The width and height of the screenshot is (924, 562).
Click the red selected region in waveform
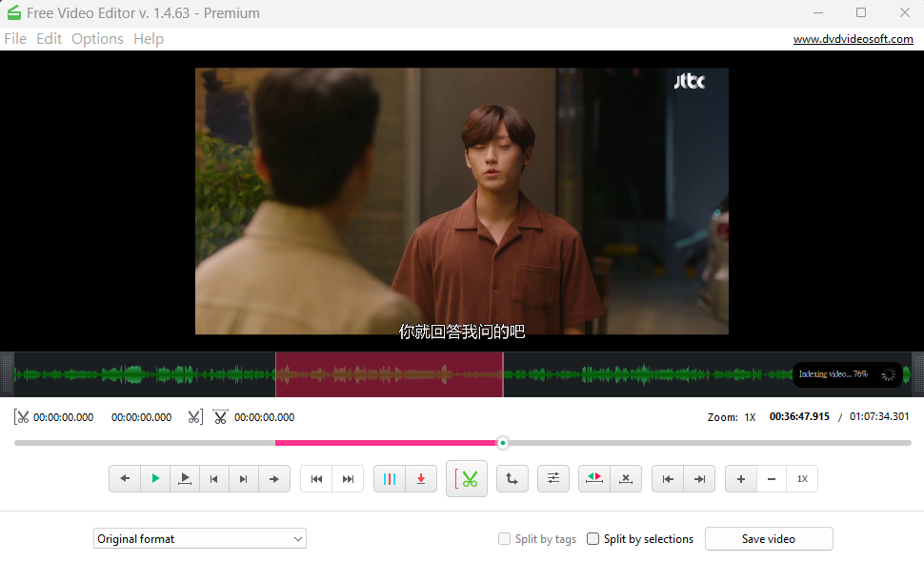[x=389, y=374]
